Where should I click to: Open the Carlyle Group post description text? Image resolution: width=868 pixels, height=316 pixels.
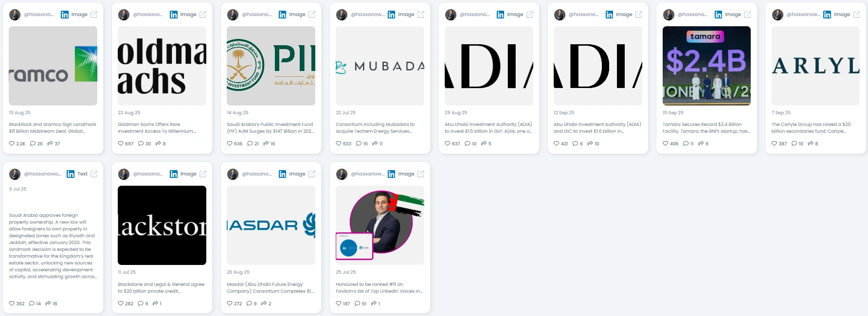click(x=811, y=127)
